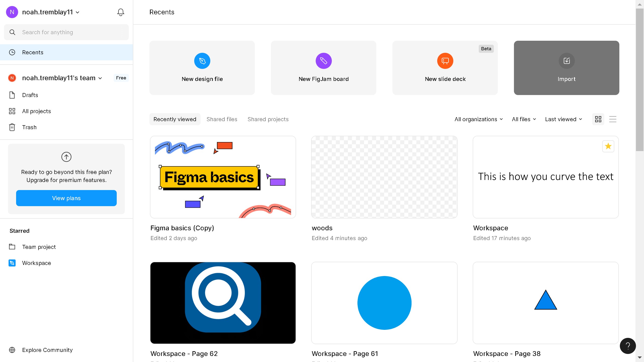The image size is (644, 362).
Task: Open the All organizations dropdown
Action: pos(478,119)
